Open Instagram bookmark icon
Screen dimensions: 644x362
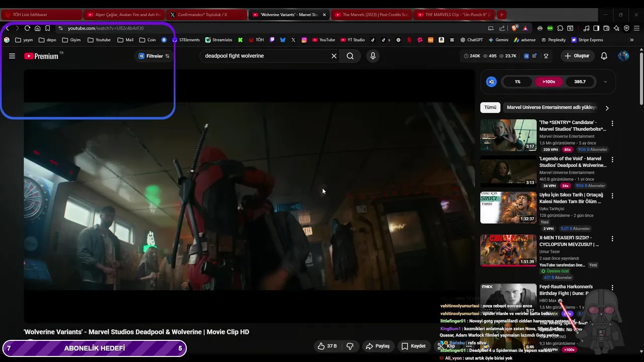304,40
